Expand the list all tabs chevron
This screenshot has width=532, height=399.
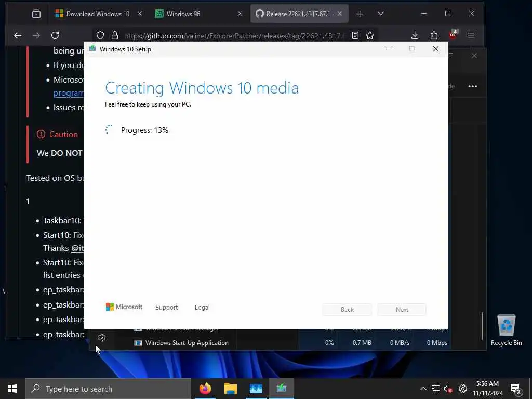pyautogui.click(x=381, y=14)
